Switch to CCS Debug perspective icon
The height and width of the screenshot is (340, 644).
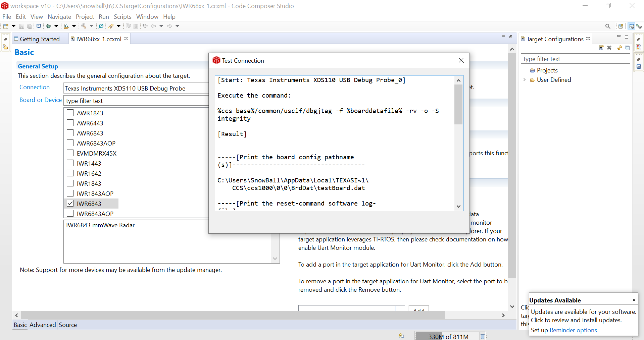coord(639,26)
